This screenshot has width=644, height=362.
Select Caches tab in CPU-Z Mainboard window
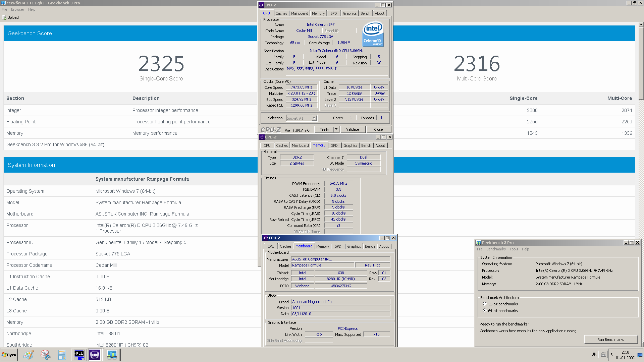click(x=285, y=246)
